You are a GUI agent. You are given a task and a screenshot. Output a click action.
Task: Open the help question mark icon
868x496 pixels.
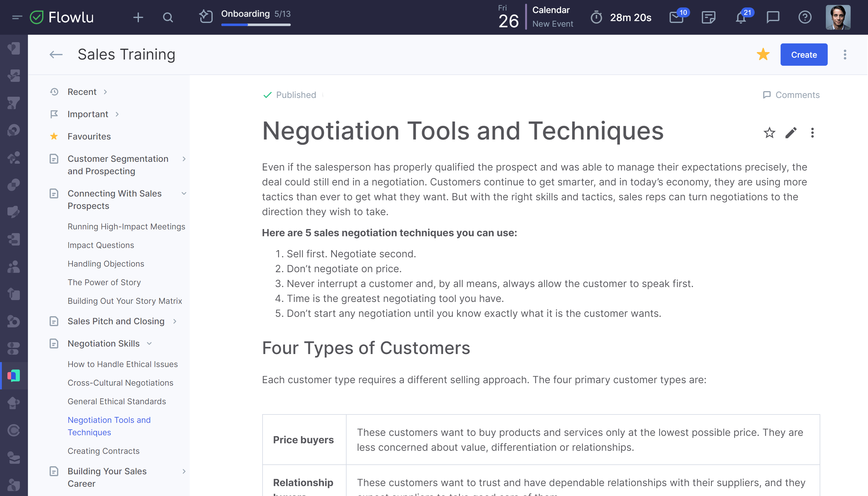tap(805, 17)
